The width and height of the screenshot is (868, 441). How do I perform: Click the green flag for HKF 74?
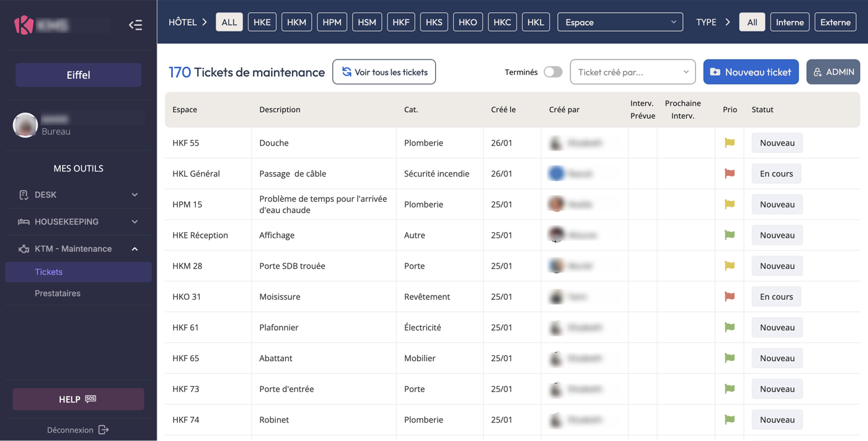tap(730, 420)
